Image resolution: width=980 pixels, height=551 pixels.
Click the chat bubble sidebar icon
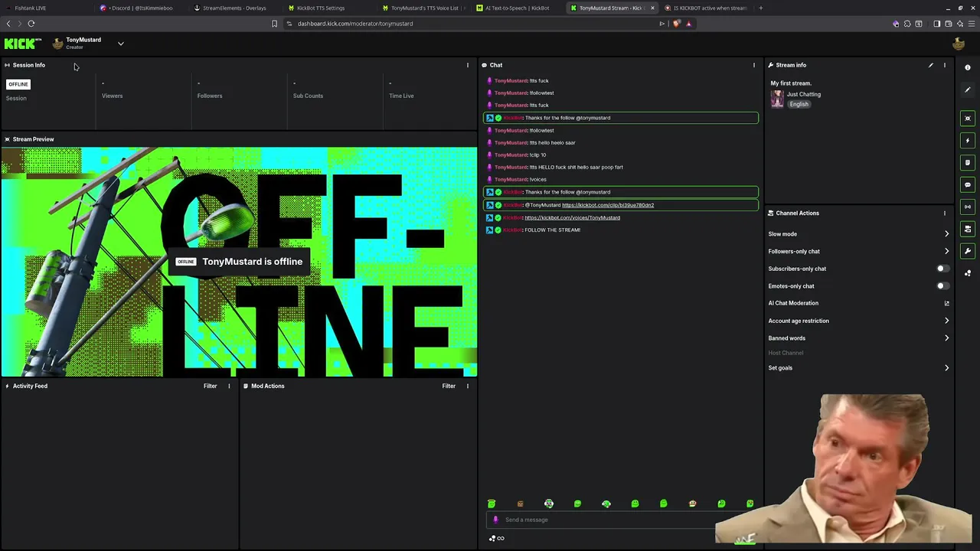(x=968, y=184)
